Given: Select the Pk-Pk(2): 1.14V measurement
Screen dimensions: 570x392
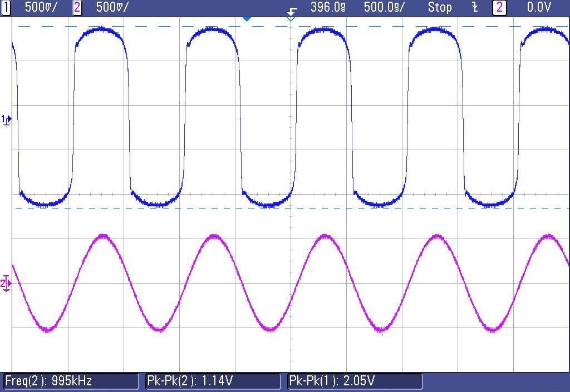Looking at the screenshot, I should click(213, 381).
